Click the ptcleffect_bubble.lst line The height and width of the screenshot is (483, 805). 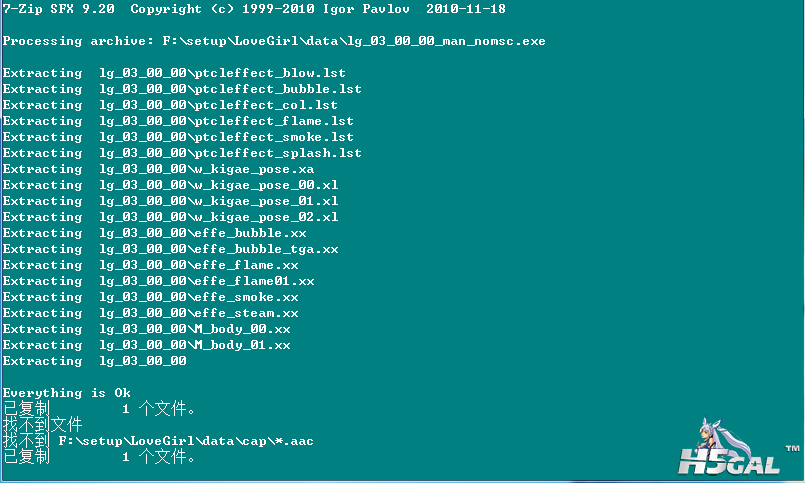click(x=182, y=89)
